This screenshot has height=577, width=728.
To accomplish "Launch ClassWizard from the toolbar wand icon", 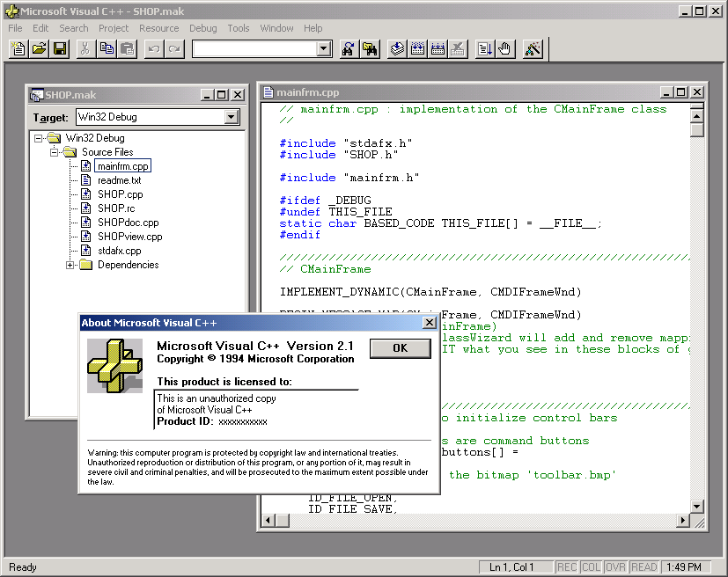I will click(x=533, y=48).
